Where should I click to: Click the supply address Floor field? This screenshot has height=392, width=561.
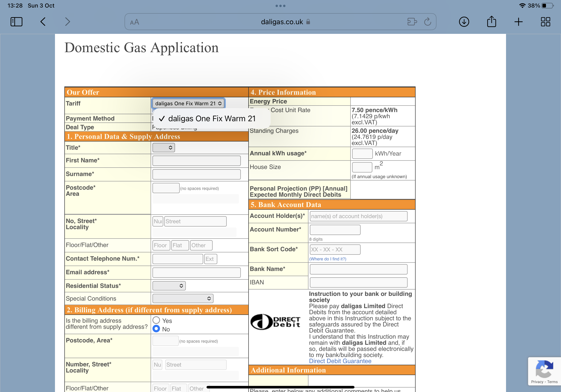(x=161, y=245)
